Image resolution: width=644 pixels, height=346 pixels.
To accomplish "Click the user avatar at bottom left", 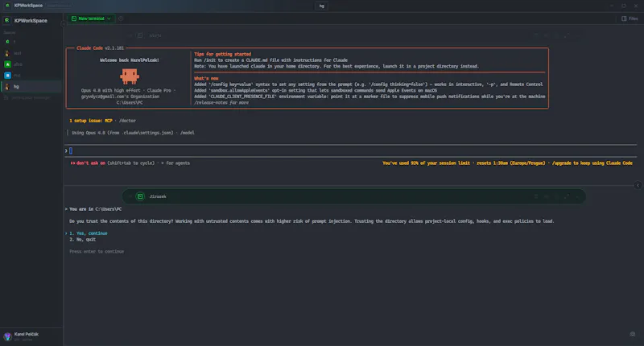I will [x=7, y=336].
